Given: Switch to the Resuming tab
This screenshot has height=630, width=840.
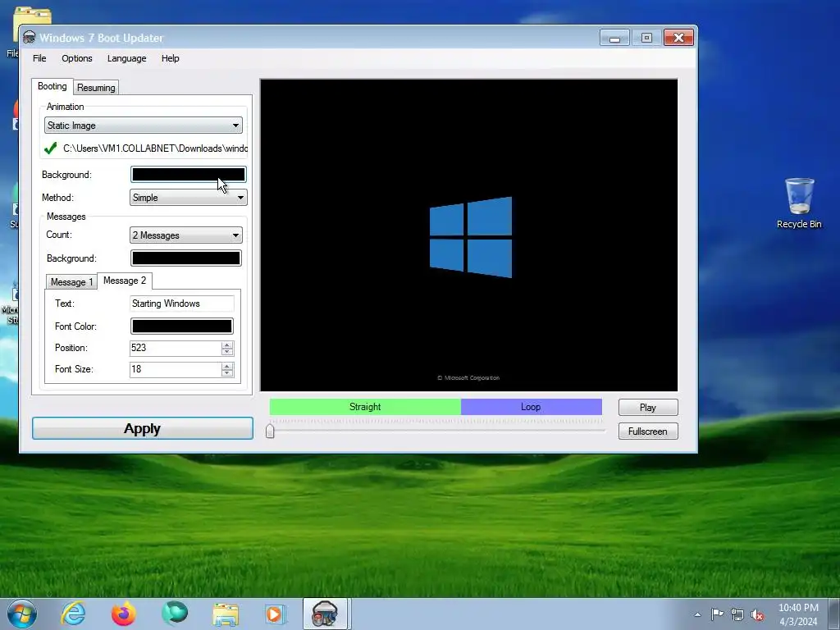Looking at the screenshot, I should coord(96,87).
